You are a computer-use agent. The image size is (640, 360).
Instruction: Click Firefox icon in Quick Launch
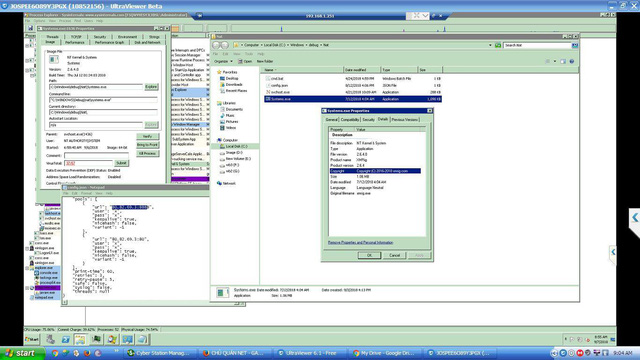point(87,353)
